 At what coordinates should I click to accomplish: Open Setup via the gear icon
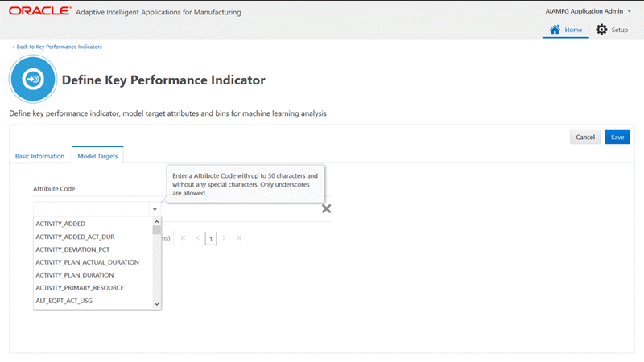tap(601, 30)
